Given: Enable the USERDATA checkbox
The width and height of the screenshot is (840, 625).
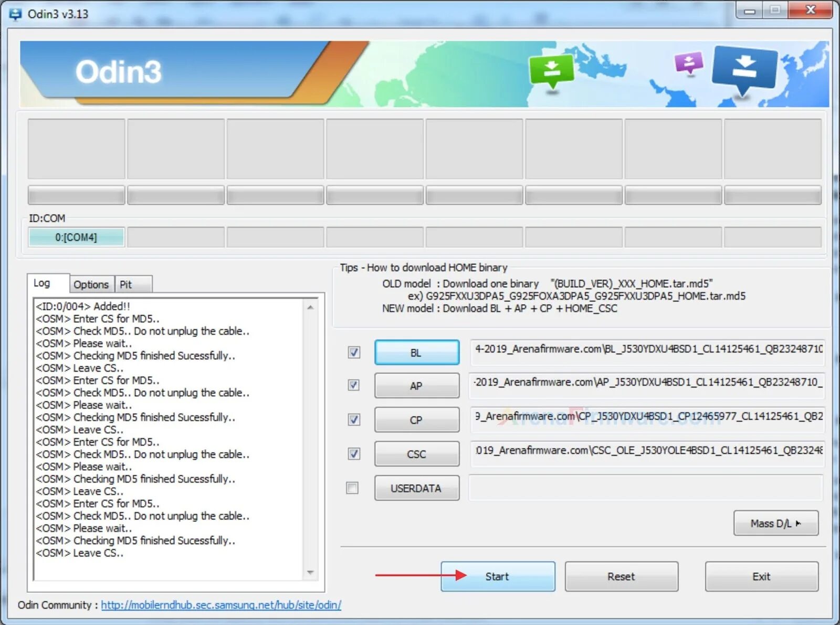Looking at the screenshot, I should coord(352,488).
